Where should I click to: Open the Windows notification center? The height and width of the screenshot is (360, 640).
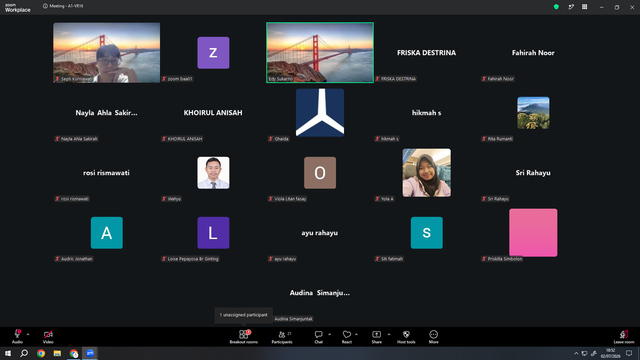[629, 353]
